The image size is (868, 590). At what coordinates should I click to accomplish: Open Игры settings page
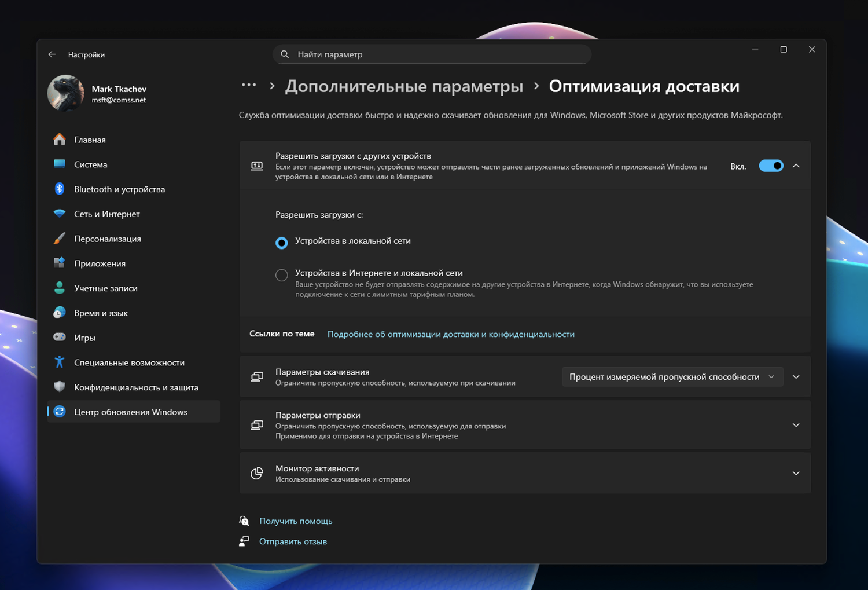click(x=134, y=338)
